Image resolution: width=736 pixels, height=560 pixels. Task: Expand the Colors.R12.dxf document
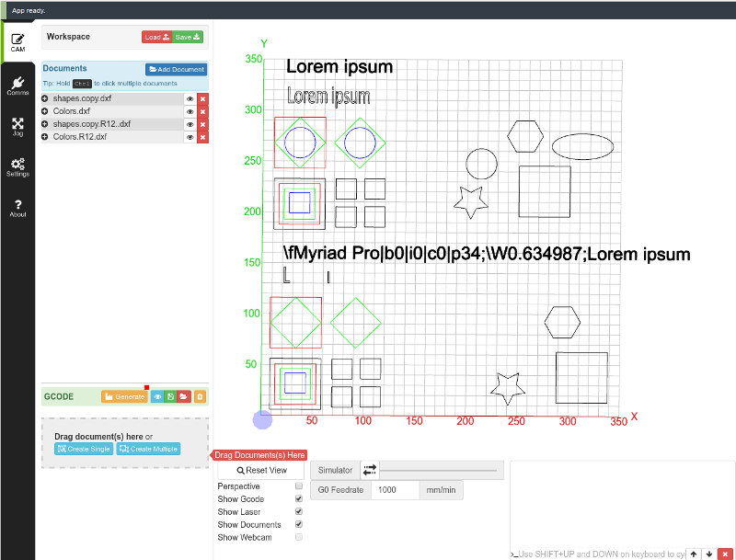click(x=45, y=137)
